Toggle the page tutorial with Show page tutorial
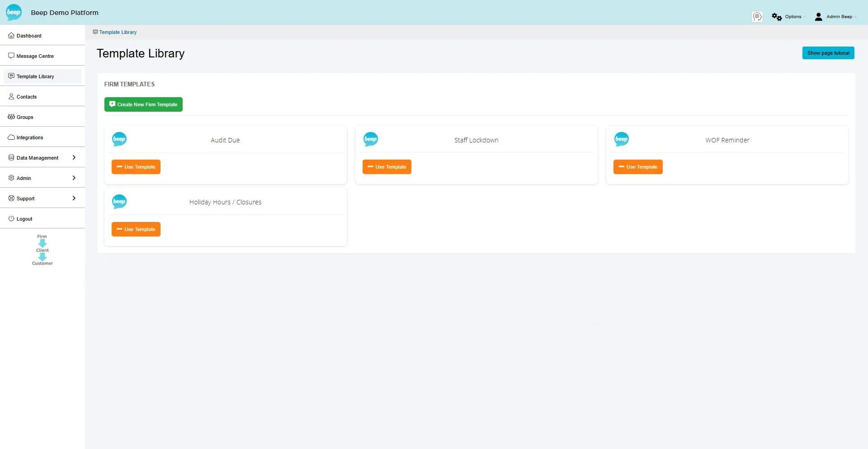 [828, 52]
